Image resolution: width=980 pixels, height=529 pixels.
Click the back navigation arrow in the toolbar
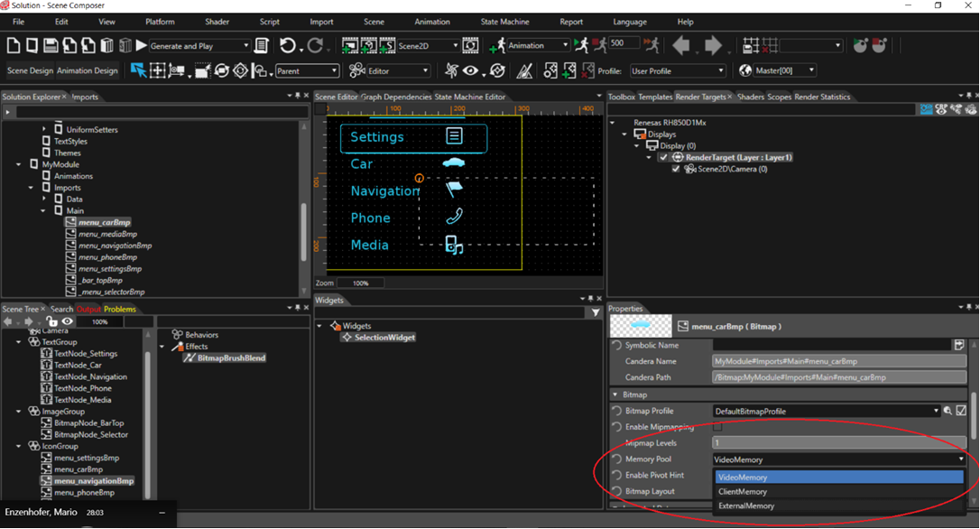(680, 45)
